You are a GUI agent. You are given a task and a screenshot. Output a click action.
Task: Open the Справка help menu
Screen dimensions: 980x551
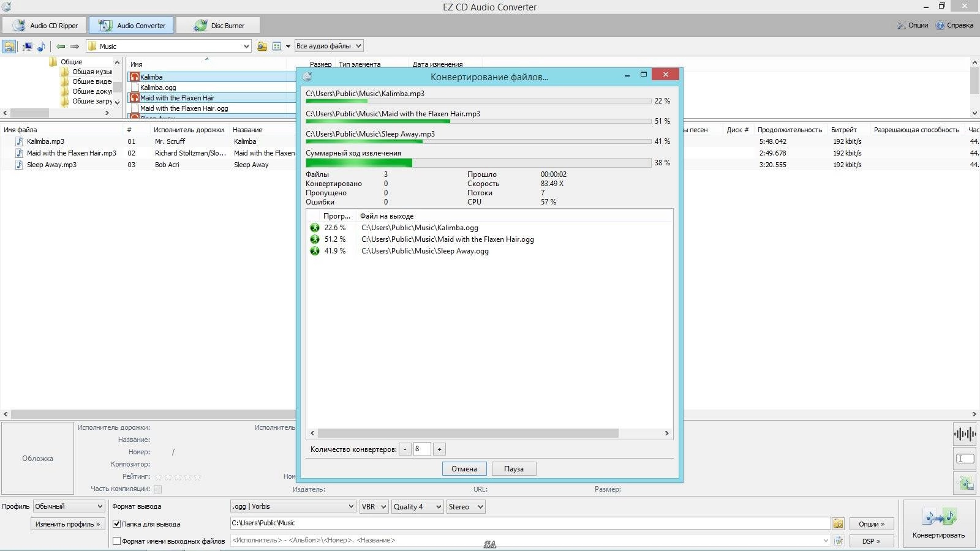[x=954, y=25]
